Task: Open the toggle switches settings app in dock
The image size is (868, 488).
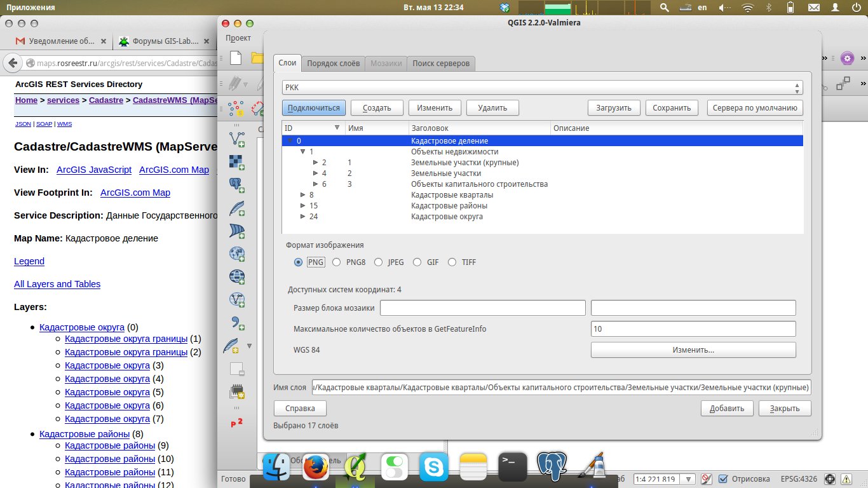Action: pyautogui.click(x=395, y=468)
